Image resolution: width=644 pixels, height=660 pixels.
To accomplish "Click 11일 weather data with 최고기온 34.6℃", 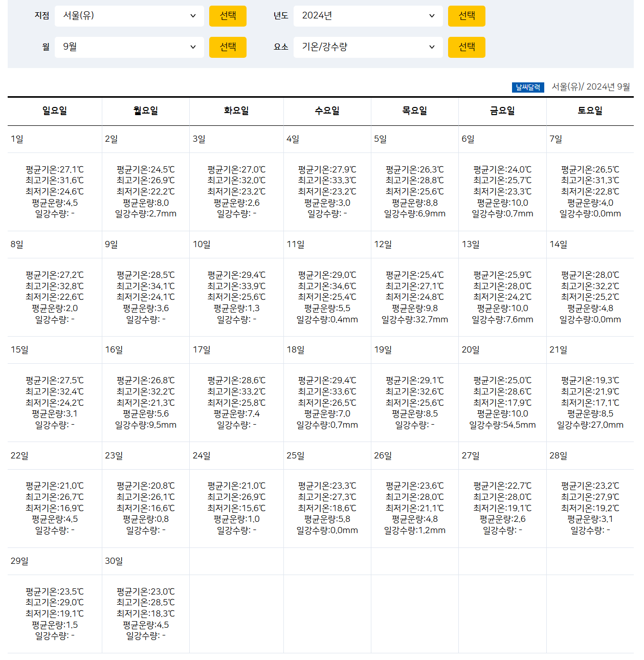I will click(x=327, y=297).
